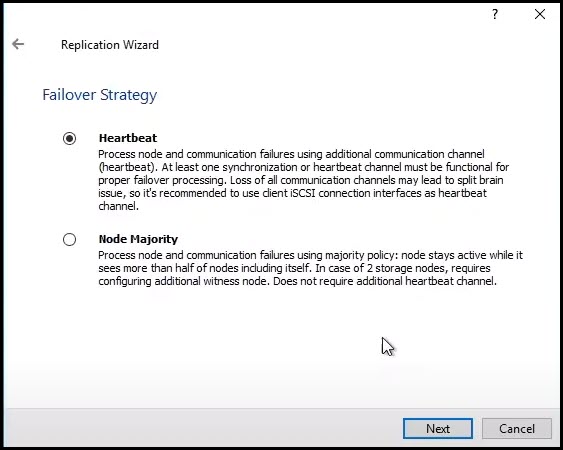Viewport: 563px width, 450px height.
Task: Click '(heartbeat).' at start of second description line
Action: click(128, 167)
